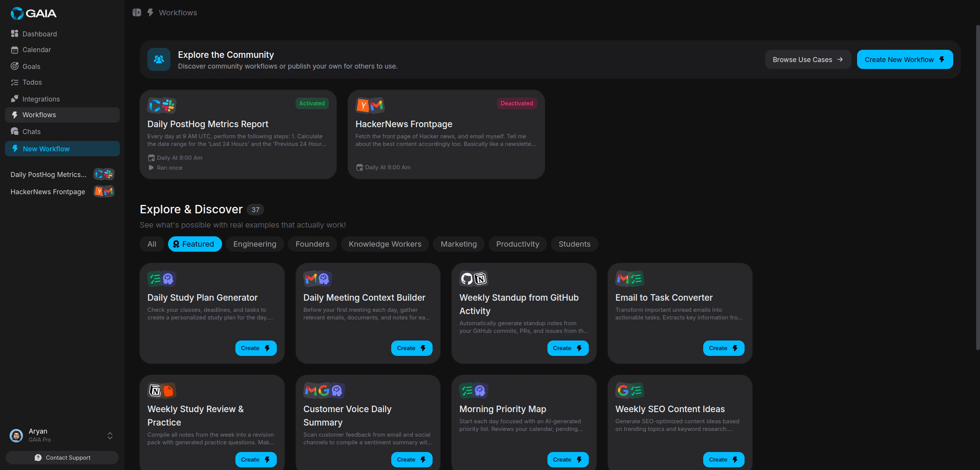
Task: Click the Google icon on Weekly SEO Content Ideas
Action: point(622,390)
